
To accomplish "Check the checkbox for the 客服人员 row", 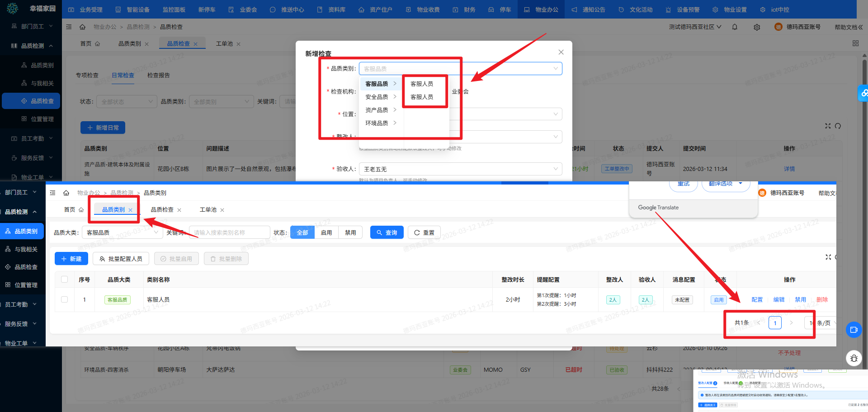I will pos(65,299).
